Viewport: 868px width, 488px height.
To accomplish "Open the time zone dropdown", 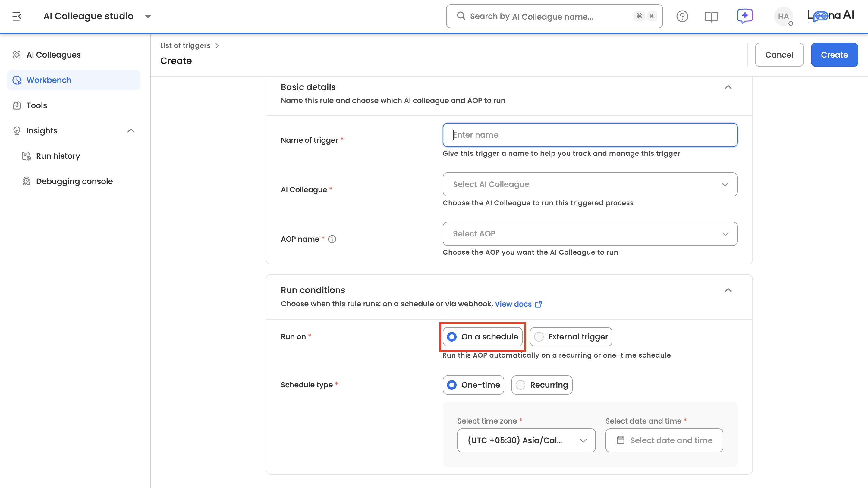I will pyautogui.click(x=526, y=440).
